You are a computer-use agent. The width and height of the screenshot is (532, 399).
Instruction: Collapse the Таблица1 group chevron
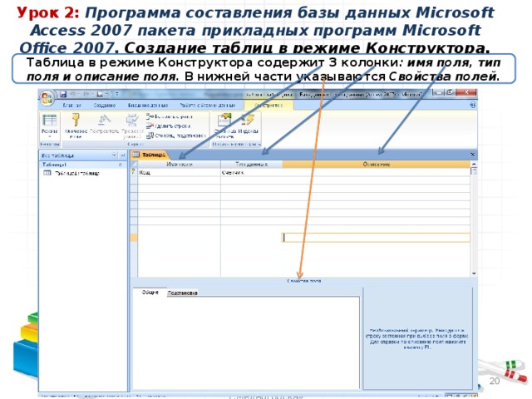pos(120,165)
